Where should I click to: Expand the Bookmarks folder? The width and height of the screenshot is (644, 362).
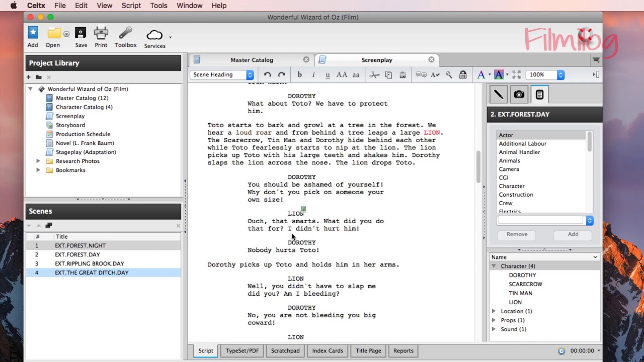38,170
